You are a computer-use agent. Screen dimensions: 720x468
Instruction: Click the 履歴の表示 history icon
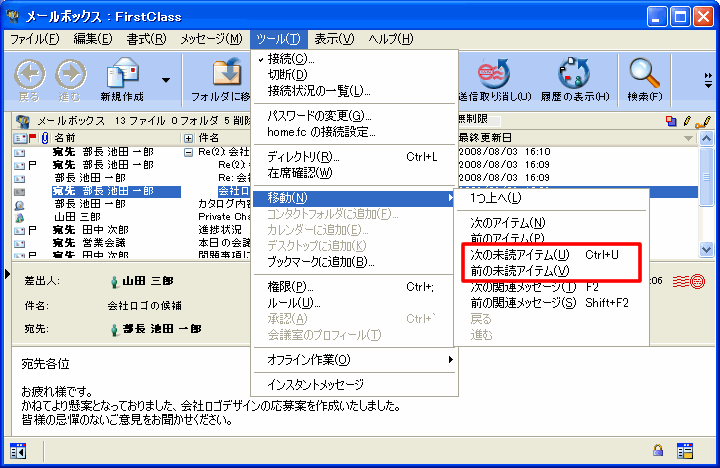(x=574, y=74)
